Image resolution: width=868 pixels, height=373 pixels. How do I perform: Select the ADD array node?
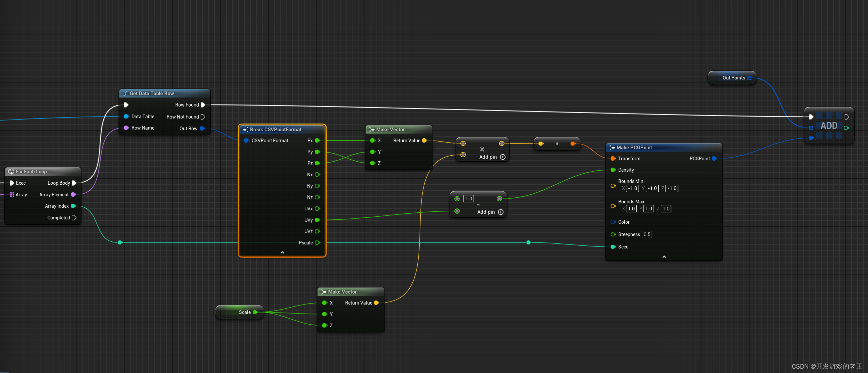(x=829, y=126)
